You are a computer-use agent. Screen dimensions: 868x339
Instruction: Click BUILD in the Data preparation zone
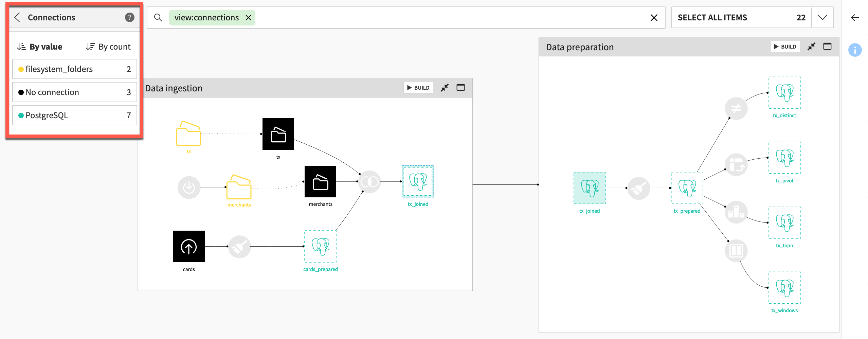point(785,47)
